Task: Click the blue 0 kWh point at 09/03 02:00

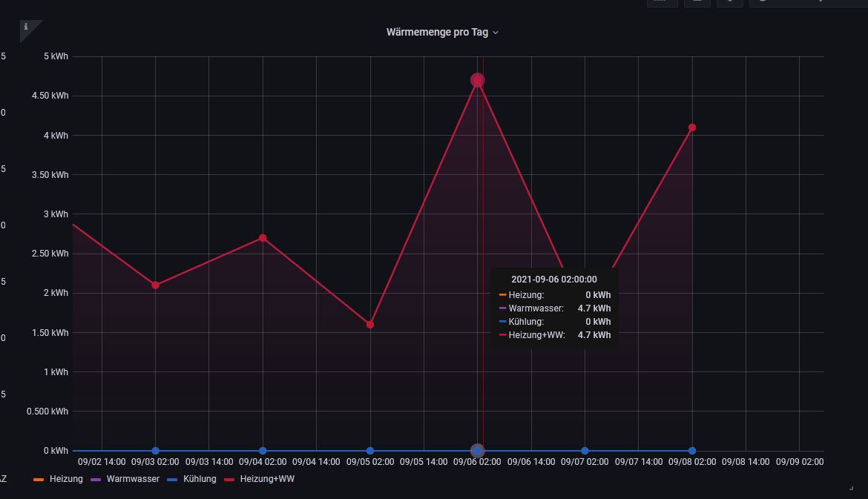Action: [x=156, y=451]
